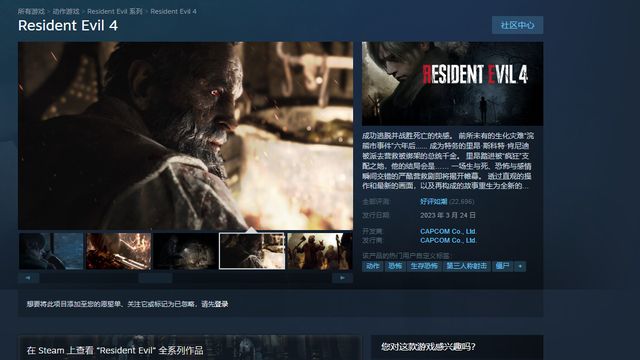Image resolution: width=640 pixels, height=360 pixels.
Task: Click the Resident Evil 4 header capsule image
Action: [x=452, y=84]
